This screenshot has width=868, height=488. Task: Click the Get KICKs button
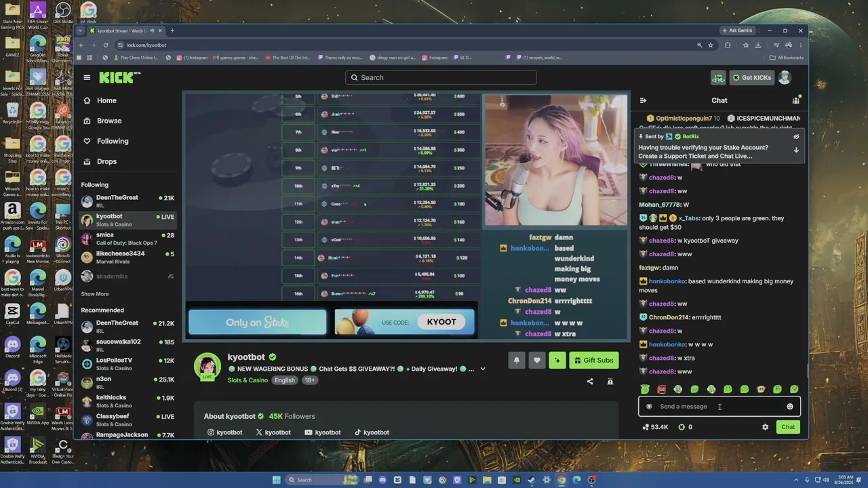point(751,77)
